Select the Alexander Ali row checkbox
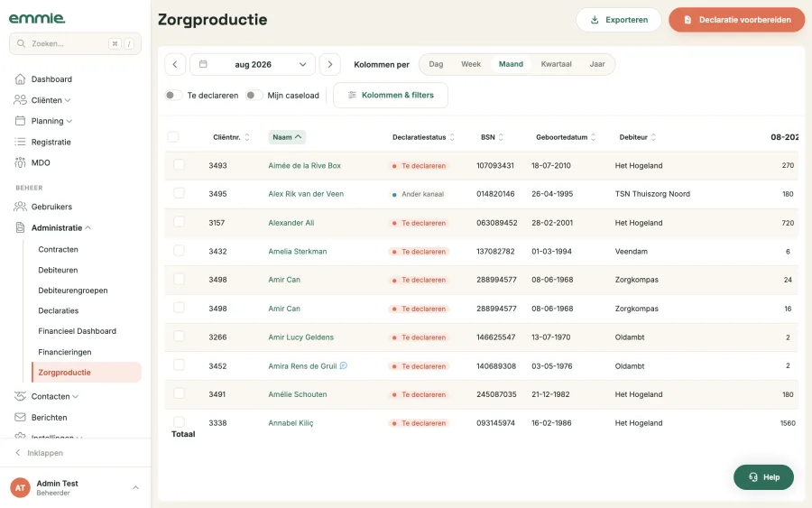812x508 pixels. click(x=179, y=222)
